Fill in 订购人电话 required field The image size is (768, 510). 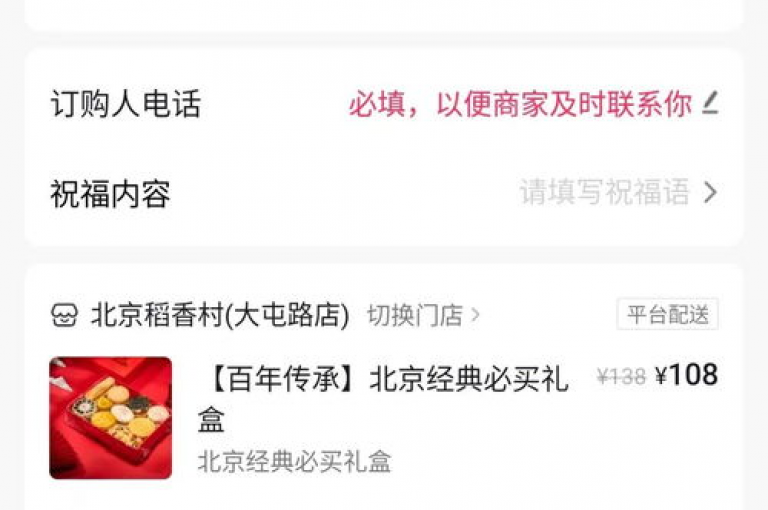tap(384, 103)
